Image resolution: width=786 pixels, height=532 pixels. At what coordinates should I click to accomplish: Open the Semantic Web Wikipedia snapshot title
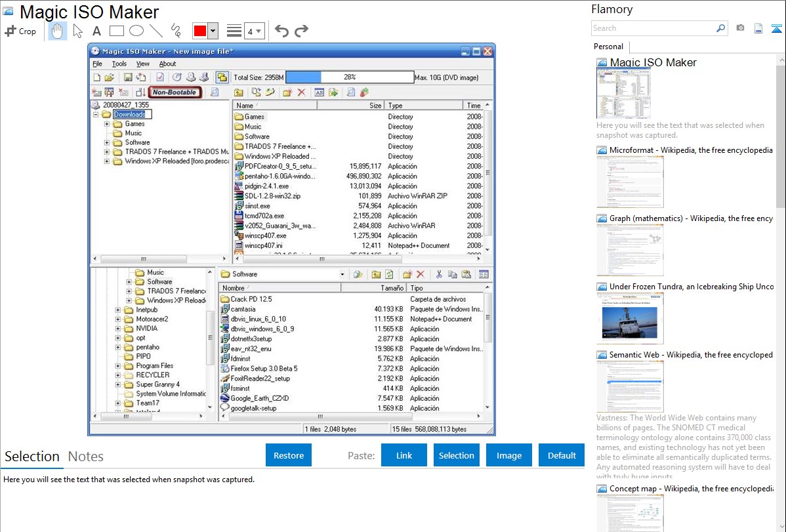[x=691, y=355]
